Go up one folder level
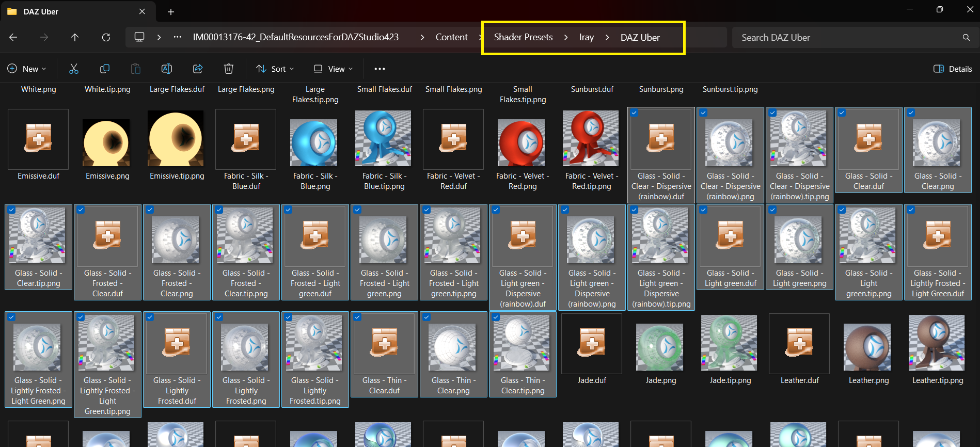Viewport: 980px width, 447px height. click(x=75, y=37)
